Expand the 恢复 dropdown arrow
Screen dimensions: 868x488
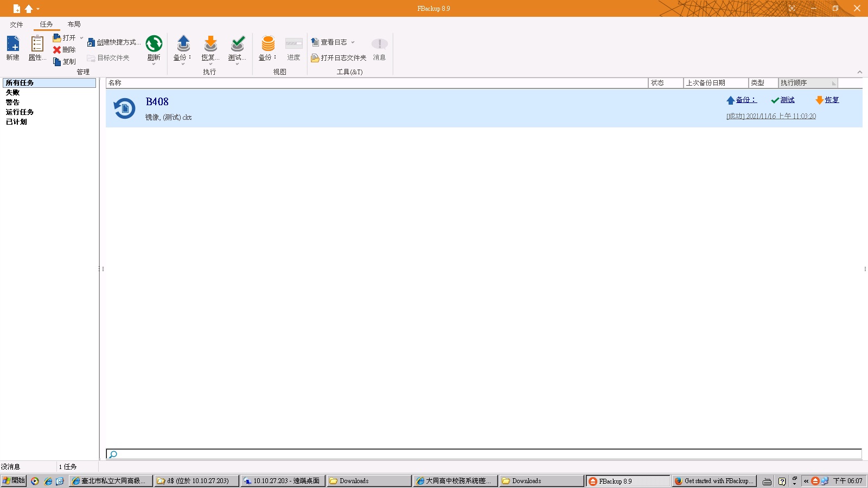pos(210,65)
